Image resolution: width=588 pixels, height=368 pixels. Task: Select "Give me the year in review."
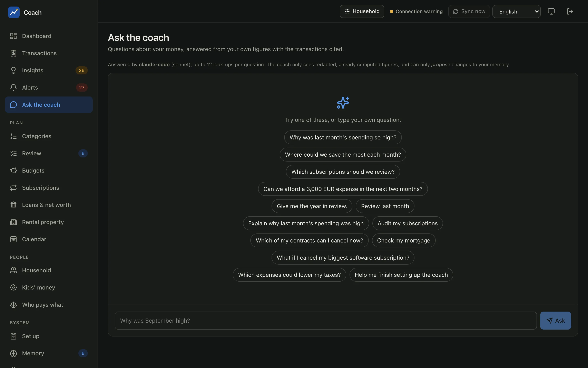tap(312, 206)
